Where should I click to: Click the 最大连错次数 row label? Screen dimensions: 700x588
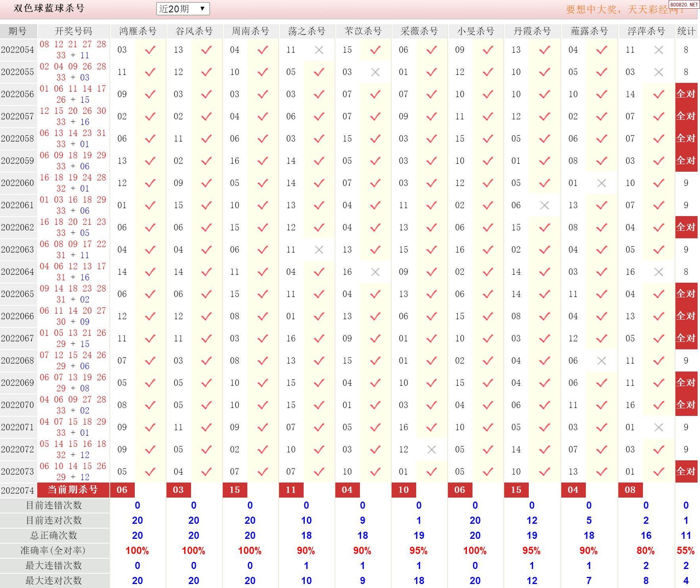(54, 565)
